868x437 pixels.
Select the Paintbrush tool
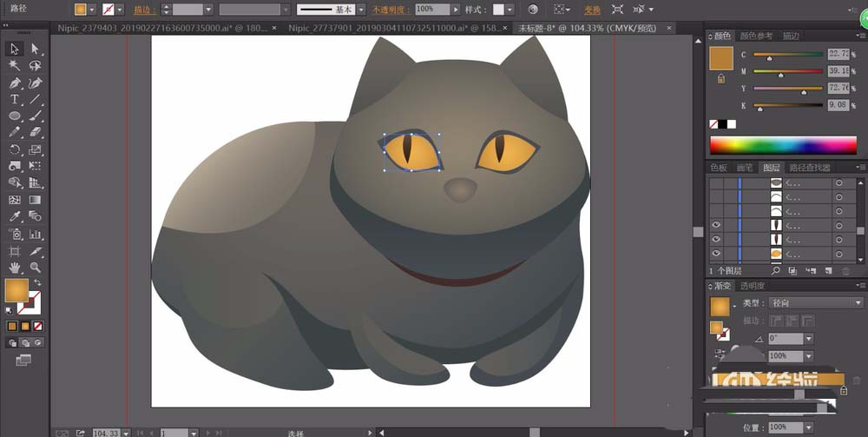(x=35, y=116)
